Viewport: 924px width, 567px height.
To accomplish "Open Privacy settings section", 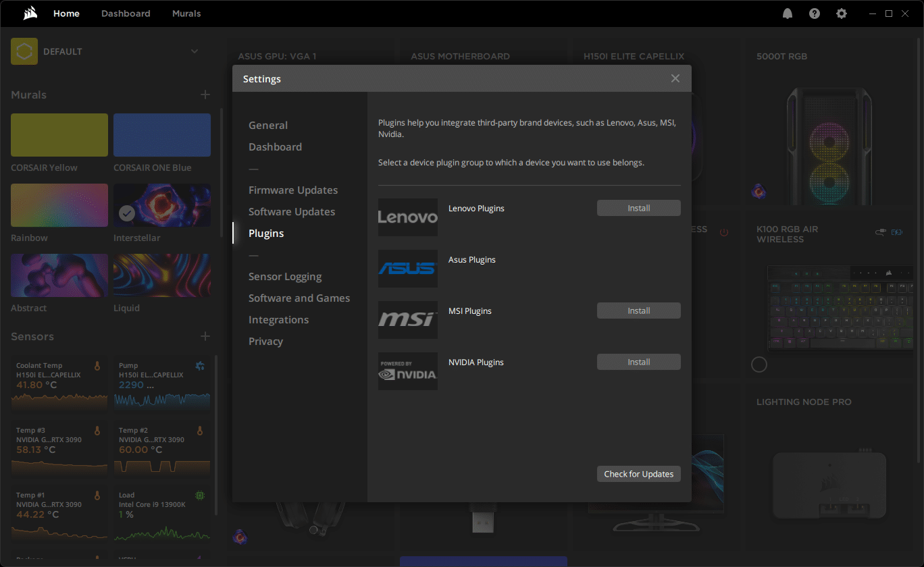I will click(x=265, y=342).
